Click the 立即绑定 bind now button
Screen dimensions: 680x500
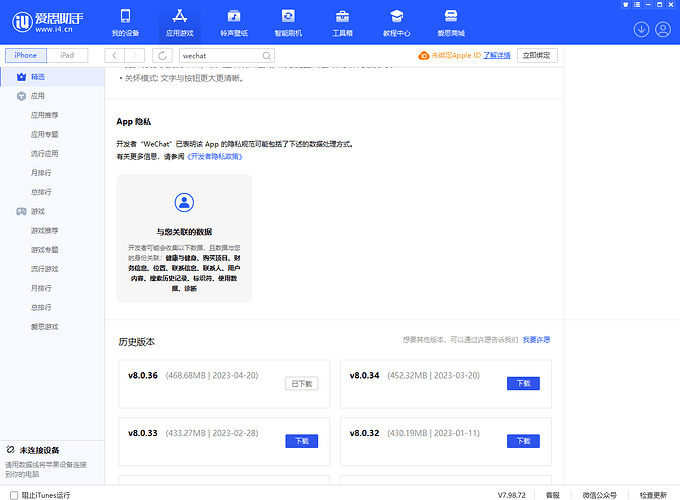coord(537,55)
